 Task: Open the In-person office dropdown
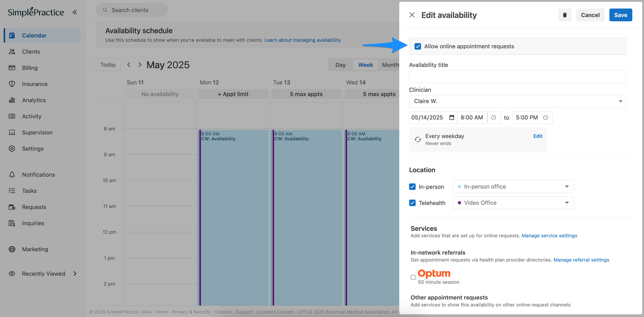coord(513,187)
